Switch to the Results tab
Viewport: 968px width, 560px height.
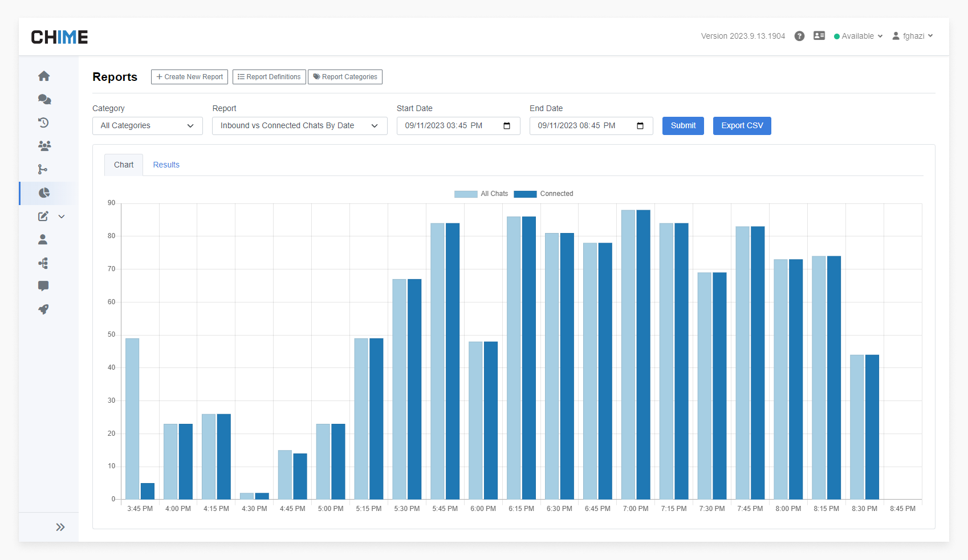pyautogui.click(x=166, y=165)
